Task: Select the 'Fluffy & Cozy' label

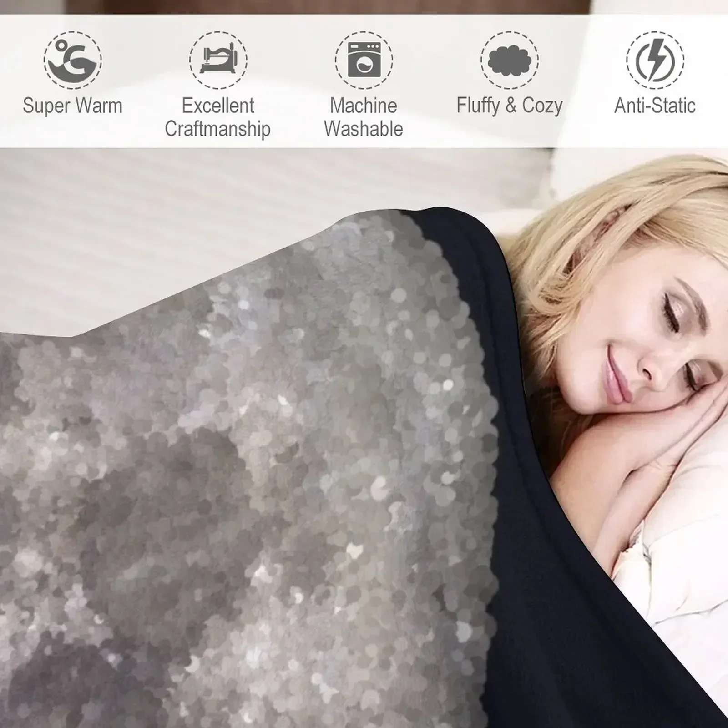Action: click(510, 106)
